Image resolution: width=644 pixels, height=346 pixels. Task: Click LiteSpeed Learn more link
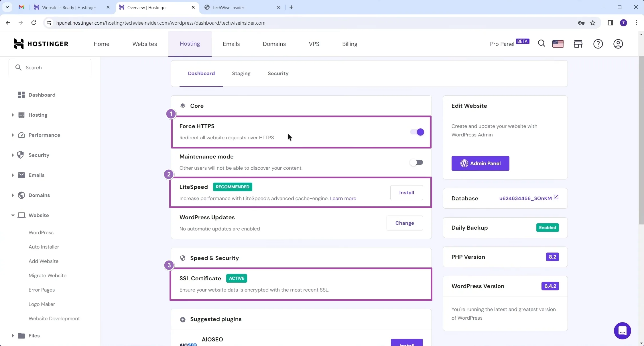click(343, 198)
